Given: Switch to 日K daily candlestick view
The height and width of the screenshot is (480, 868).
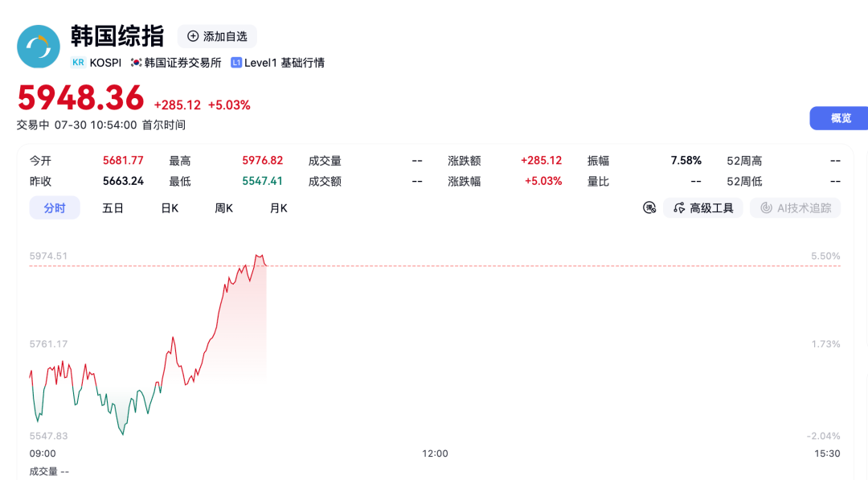Looking at the screenshot, I should point(170,208).
